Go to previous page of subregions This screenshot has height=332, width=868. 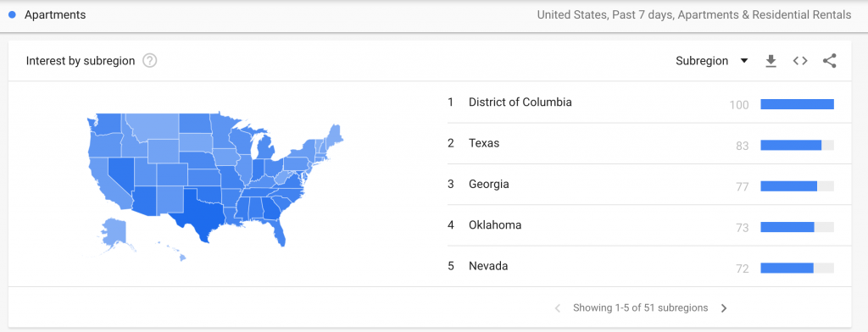pyautogui.click(x=558, y=308)
